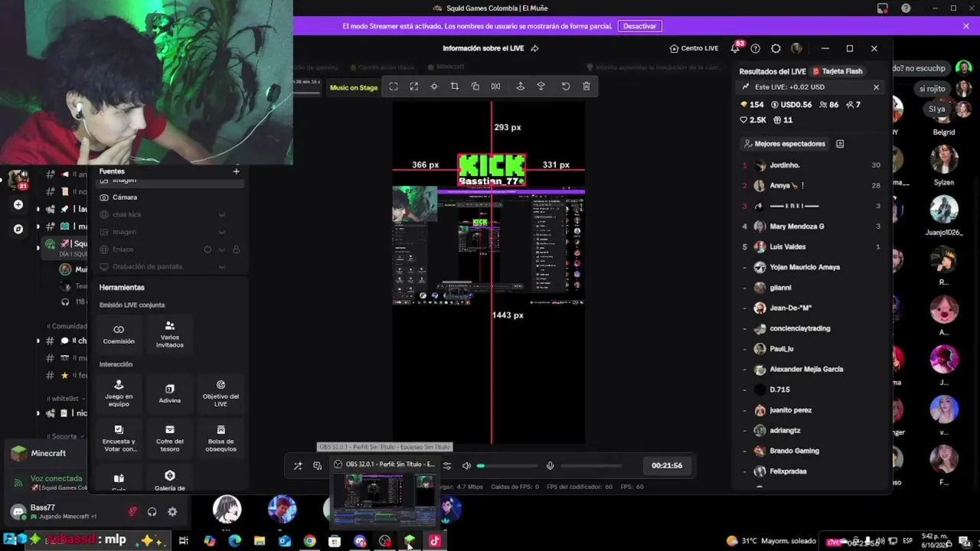
Task: Toggle visibility of chat kick source
Action: [222, 214]
